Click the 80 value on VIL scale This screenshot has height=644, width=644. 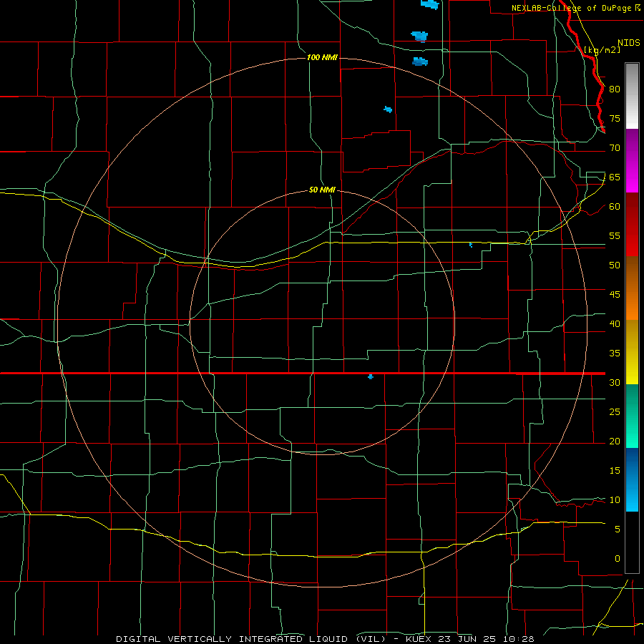615,89
